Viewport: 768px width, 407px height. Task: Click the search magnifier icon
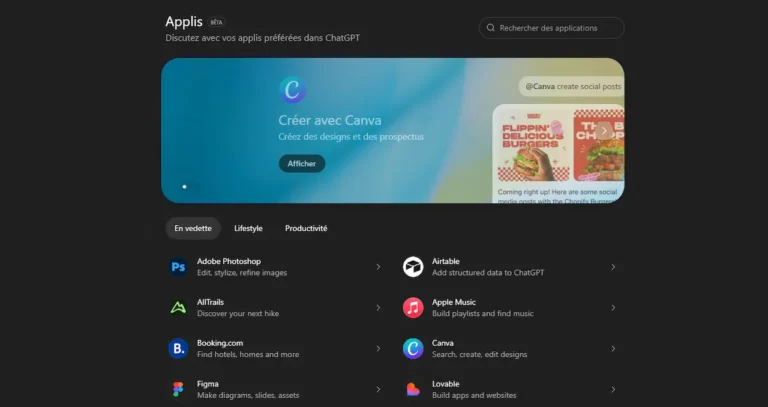coord(490,28)
